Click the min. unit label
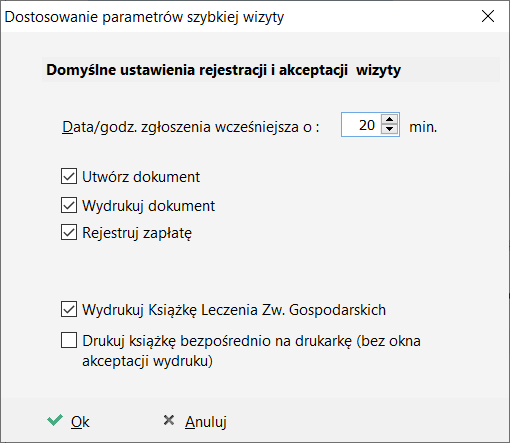The height and width of the screenshot is (443, 510). 423,127
